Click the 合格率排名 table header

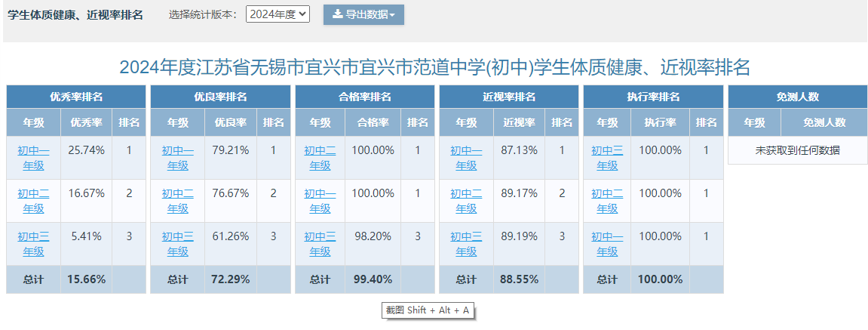365,97
